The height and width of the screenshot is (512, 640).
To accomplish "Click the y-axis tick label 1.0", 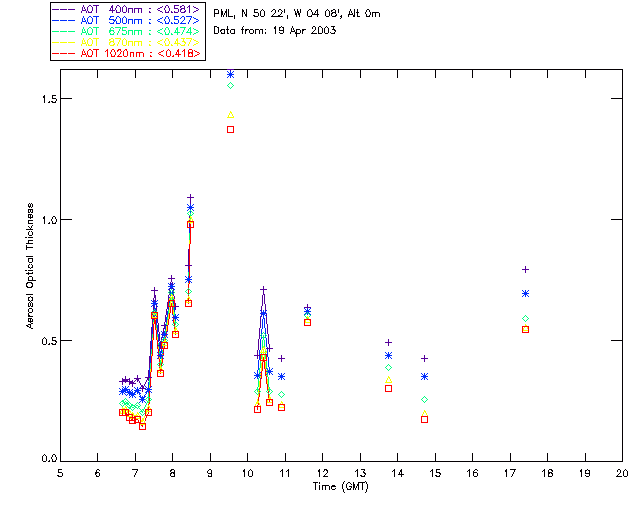I will tap(49, 220).
